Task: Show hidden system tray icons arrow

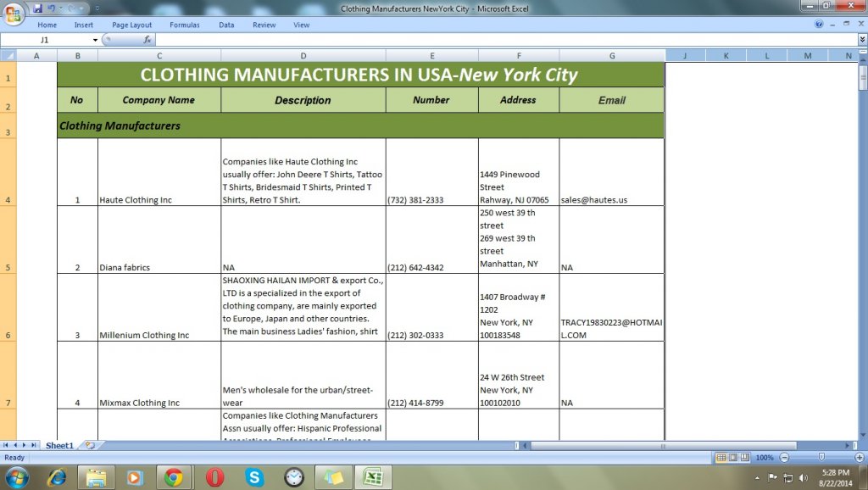Action: (757, 478)
